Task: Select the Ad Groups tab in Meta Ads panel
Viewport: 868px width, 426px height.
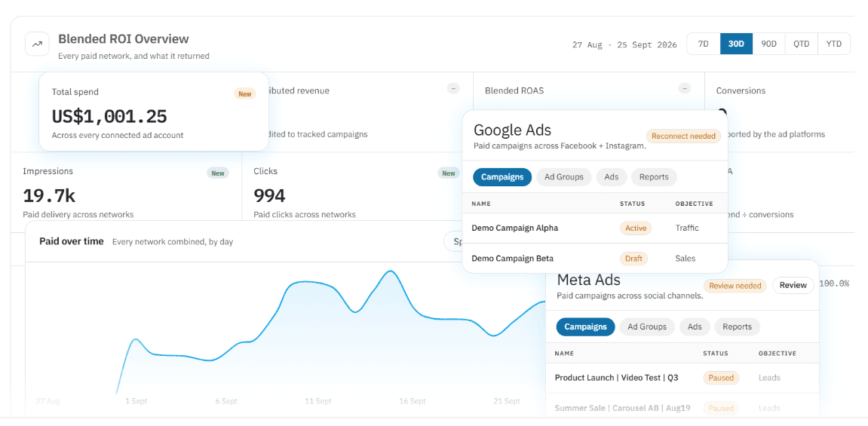Action: point(646,327)
